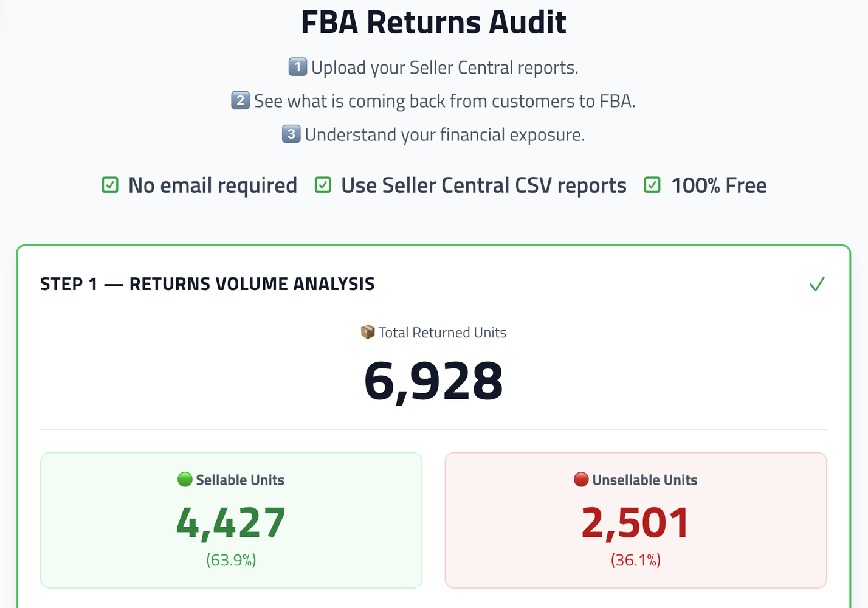Open the FBA Returns Audit header
Image resolution: width=868 pixels, height=608 pixels.
(433, 22)
